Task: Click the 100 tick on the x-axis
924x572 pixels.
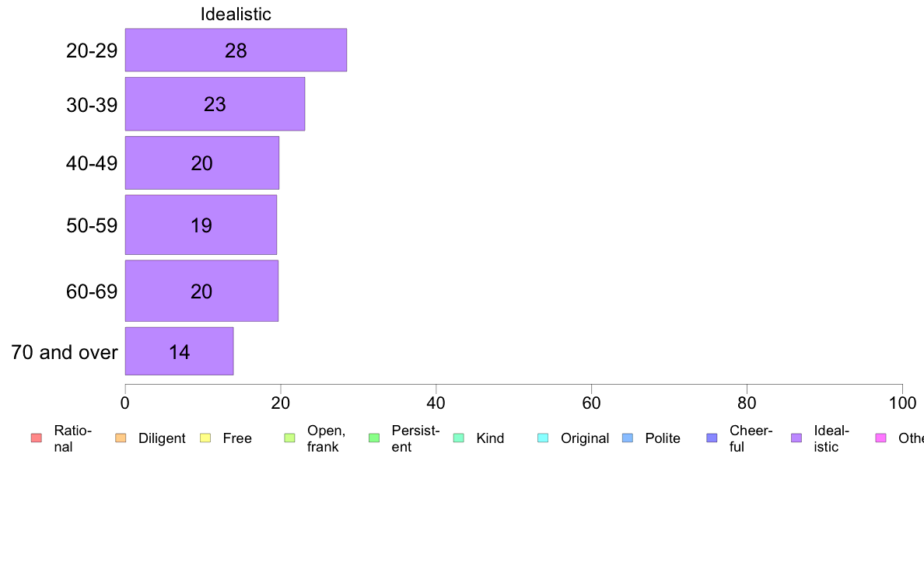Action: pyautogui.click(x=902, y=403)
